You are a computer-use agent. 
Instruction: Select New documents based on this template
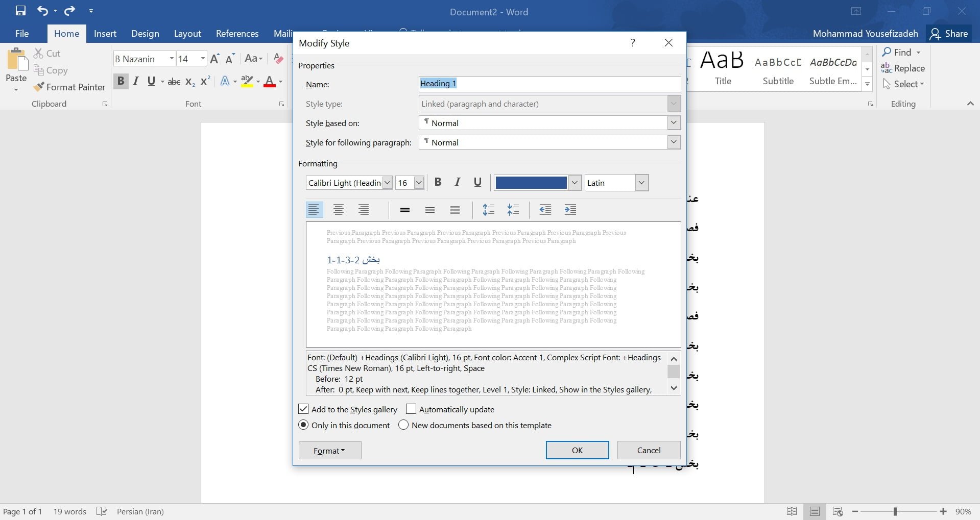click(403, 425)
